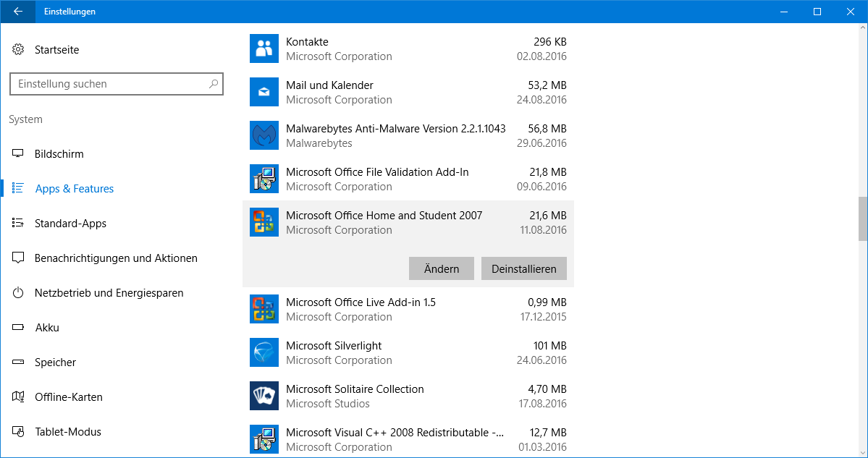Open Benachrichtigungen und Aktionen
The image size is (868, 458).
tap(116, 258)
